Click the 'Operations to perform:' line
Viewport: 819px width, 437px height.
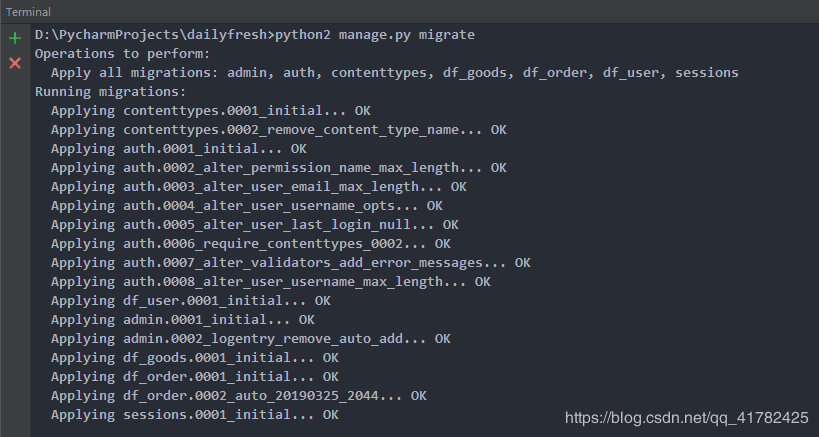[x=123, y=54]
